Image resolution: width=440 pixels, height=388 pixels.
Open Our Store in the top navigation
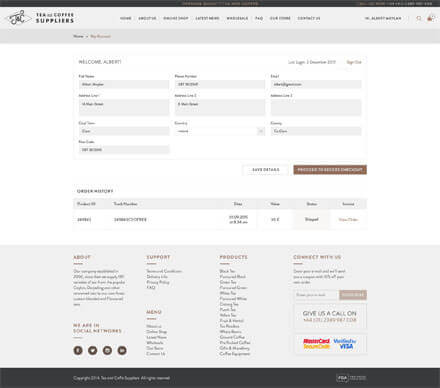tap(280, 18)
